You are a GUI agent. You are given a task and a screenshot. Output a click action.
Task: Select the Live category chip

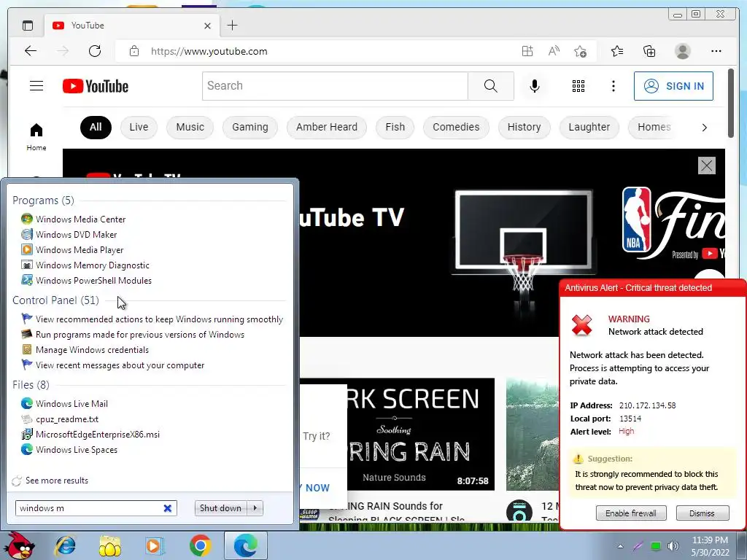coord(139,127)
